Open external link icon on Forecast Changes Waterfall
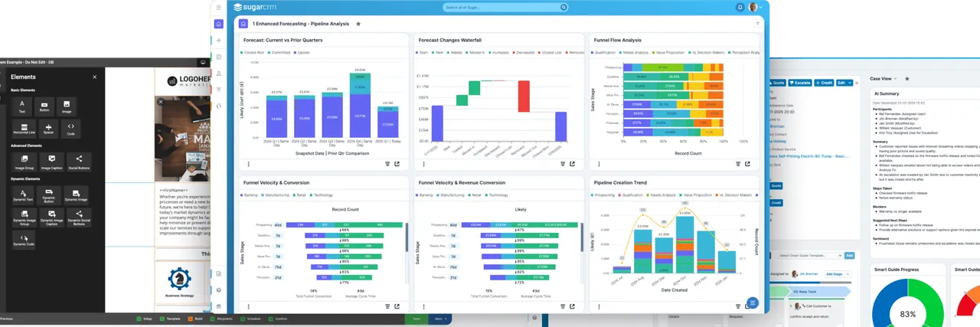This screenshot has height=327, width=980. pos(572,164)
